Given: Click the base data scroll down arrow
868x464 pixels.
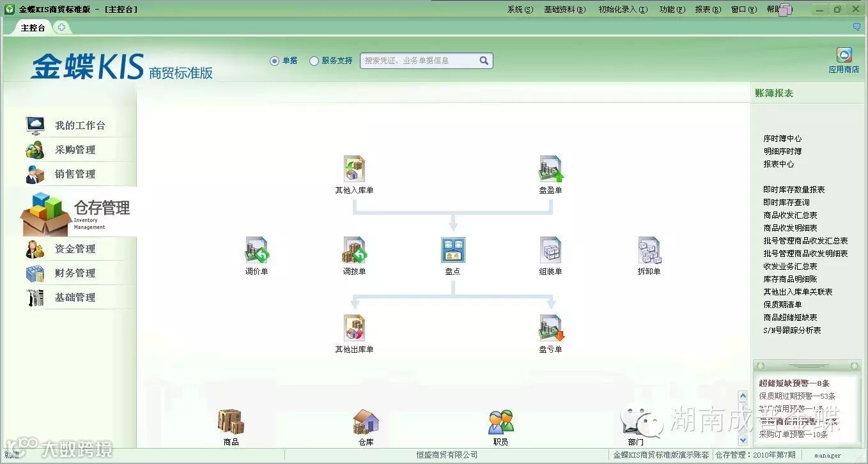Looking at the screenshot, I should click(742, 440).
